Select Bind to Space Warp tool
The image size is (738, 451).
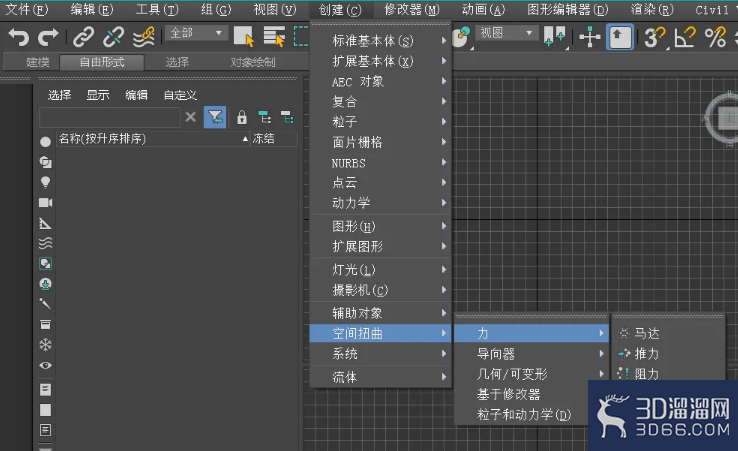tap(144, 37)
